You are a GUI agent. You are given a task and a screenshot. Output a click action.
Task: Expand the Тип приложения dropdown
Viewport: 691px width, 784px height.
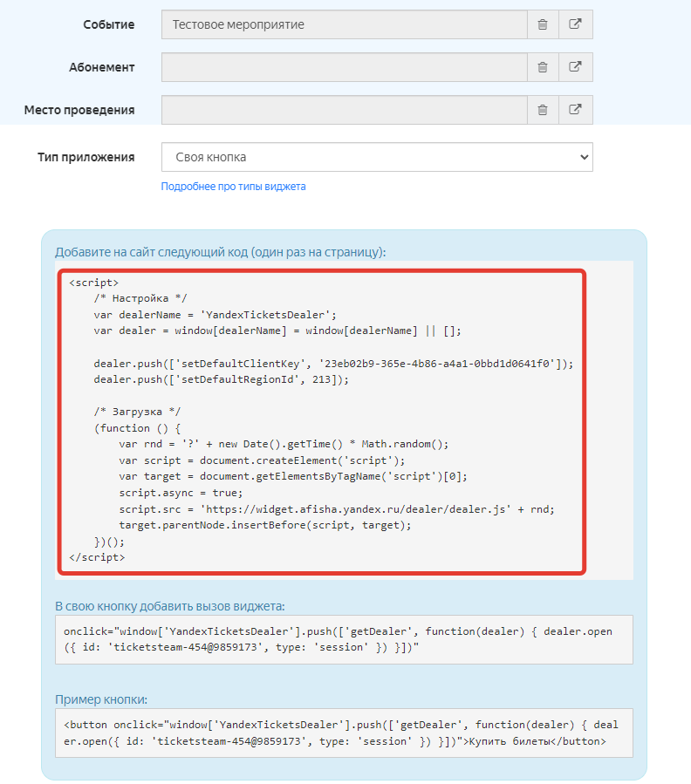[376, 157]
